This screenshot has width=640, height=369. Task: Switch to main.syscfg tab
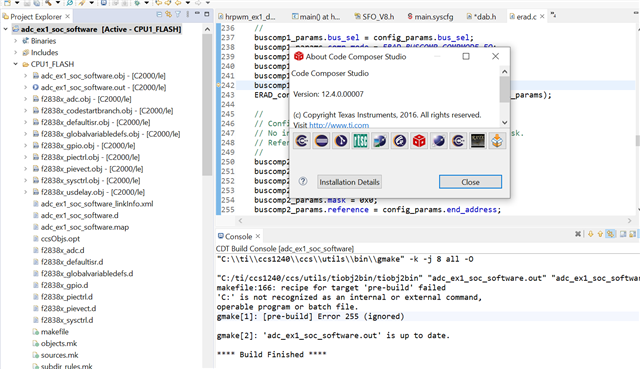430,17
